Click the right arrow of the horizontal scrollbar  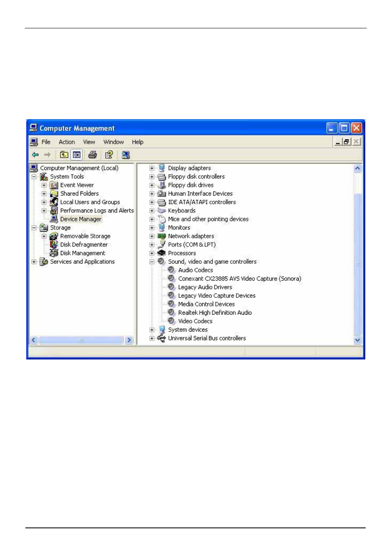tap(129, 340)
